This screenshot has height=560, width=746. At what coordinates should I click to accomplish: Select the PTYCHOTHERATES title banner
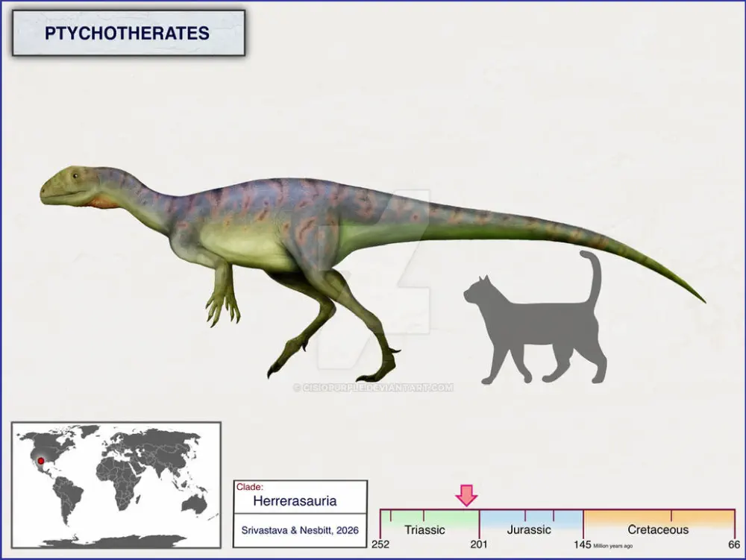coord(128,34)
